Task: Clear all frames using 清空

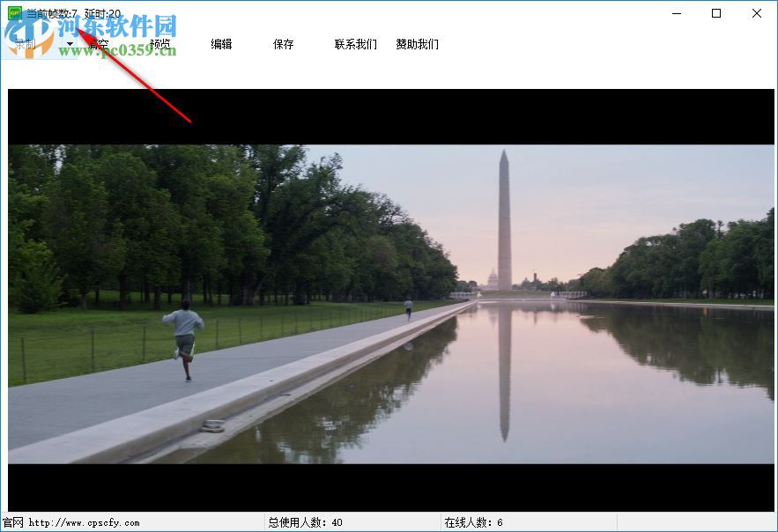Action: coord(100,42)
